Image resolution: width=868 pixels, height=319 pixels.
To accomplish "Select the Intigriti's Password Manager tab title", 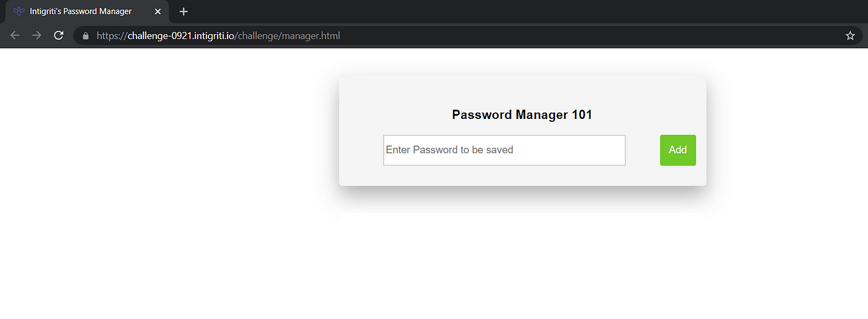I will pyautogui.click(x=81, y=11).
